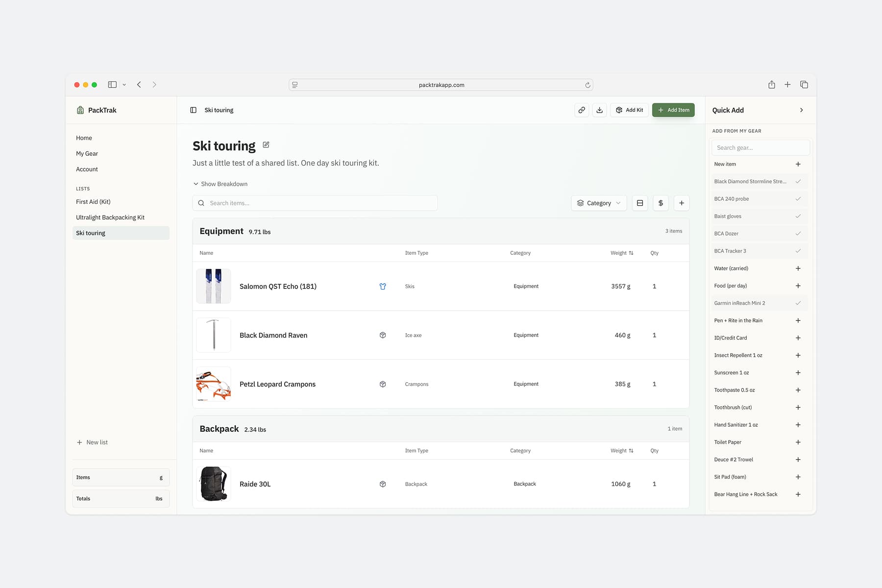Image resolution: width=882 pixels, height=588 pixels.
Task: Collapse the Quick Add panel with the chevron
Action: point(802,110)
